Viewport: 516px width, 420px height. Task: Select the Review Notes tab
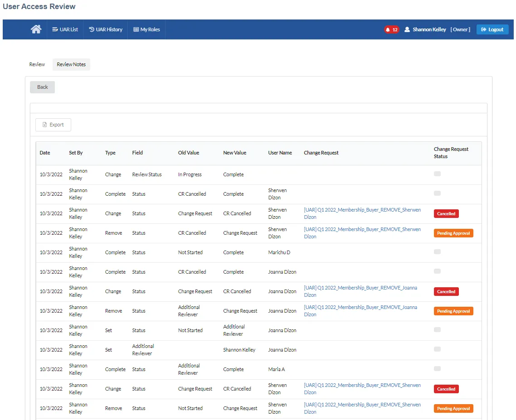pyautogui.click(x=71, y=64)
